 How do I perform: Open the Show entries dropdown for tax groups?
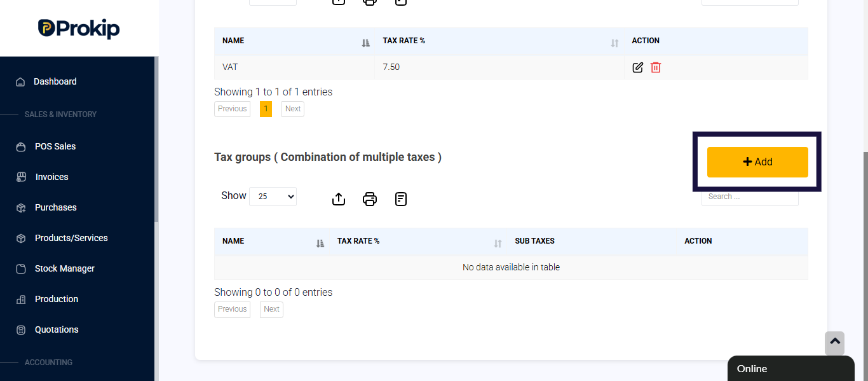click(273, 197)
